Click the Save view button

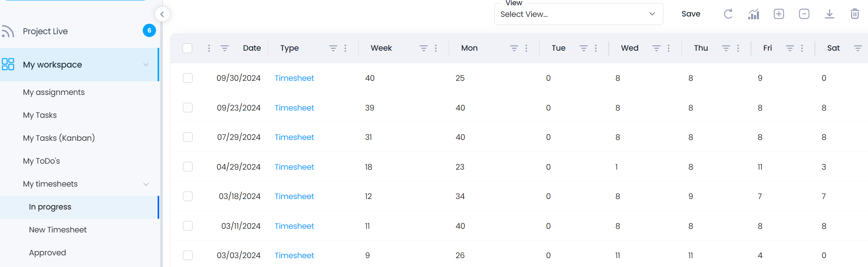point(691,14)
